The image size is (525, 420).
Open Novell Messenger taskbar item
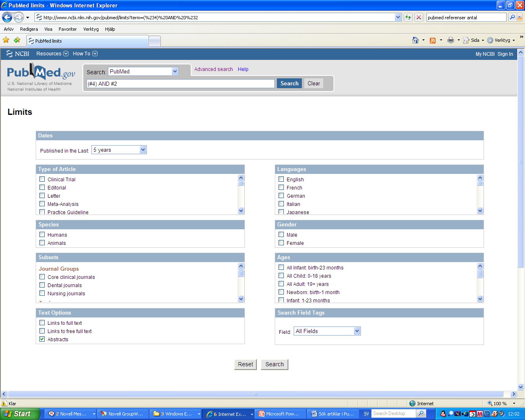71,414
